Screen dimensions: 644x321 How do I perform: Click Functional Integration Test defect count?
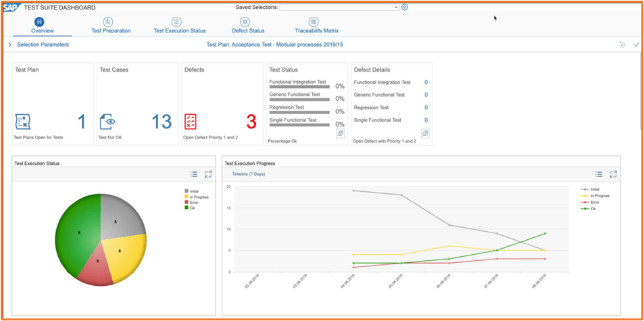pos(426,82)
